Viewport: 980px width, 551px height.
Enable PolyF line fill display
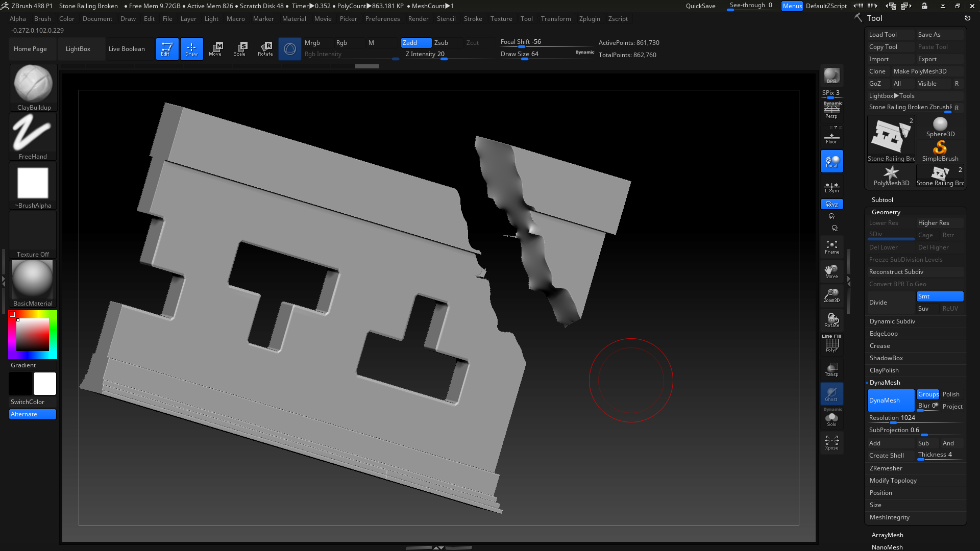831,344
